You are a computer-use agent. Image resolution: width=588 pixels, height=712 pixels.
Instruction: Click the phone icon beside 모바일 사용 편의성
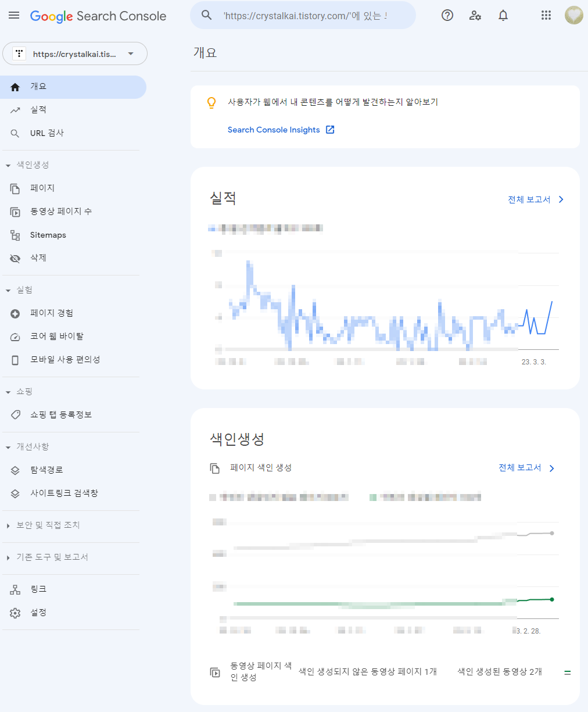(x=15, y=360)
